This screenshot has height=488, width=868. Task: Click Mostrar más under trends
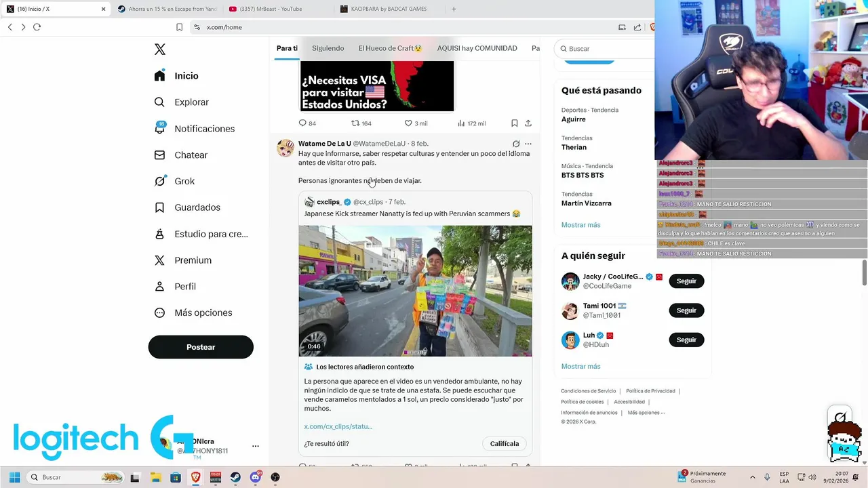point(580,225)
